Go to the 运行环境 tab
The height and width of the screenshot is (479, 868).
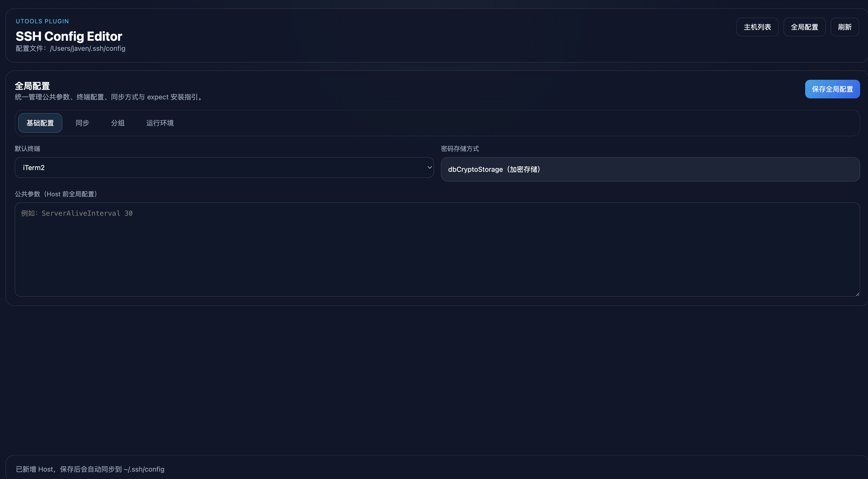[x=160, y=123]
